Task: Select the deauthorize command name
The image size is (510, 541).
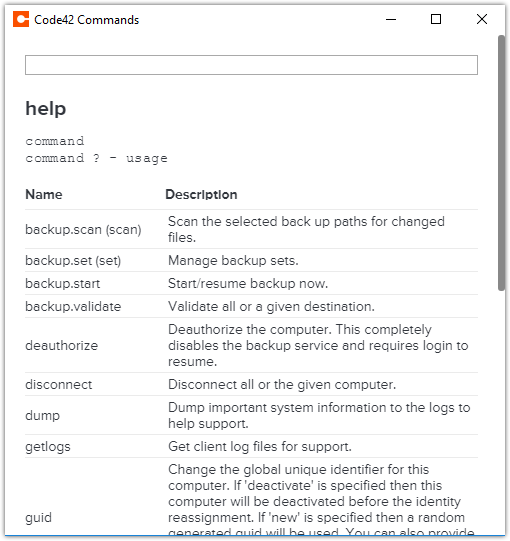Action: [x=62, y=345]
